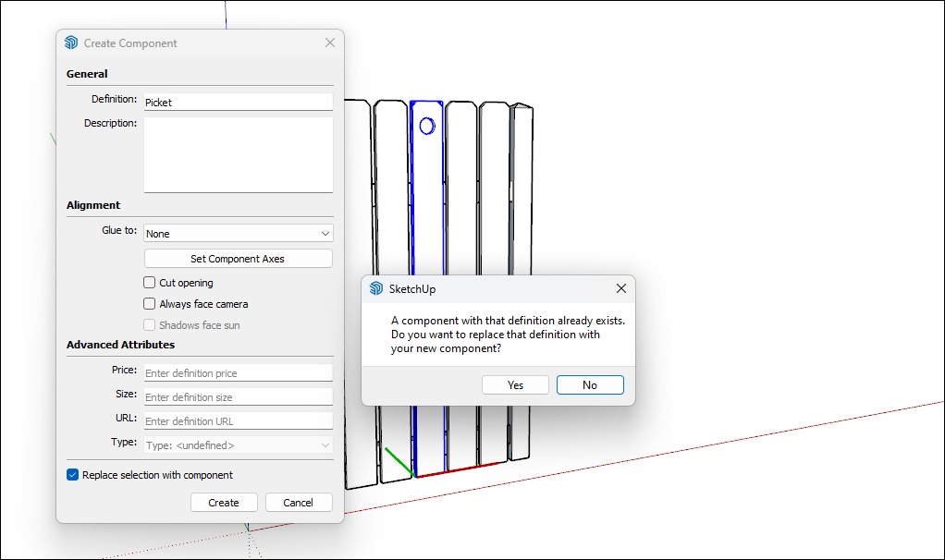The image size is (945, 560).
Task: Uncheck Replace selection with component
Action: pos(72,474)
